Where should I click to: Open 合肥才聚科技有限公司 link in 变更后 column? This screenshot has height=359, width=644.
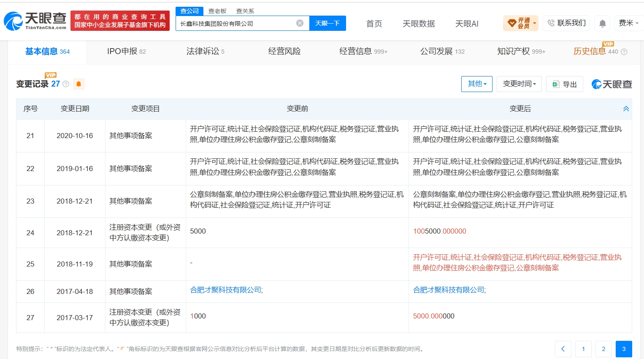(x=449, y=290)
